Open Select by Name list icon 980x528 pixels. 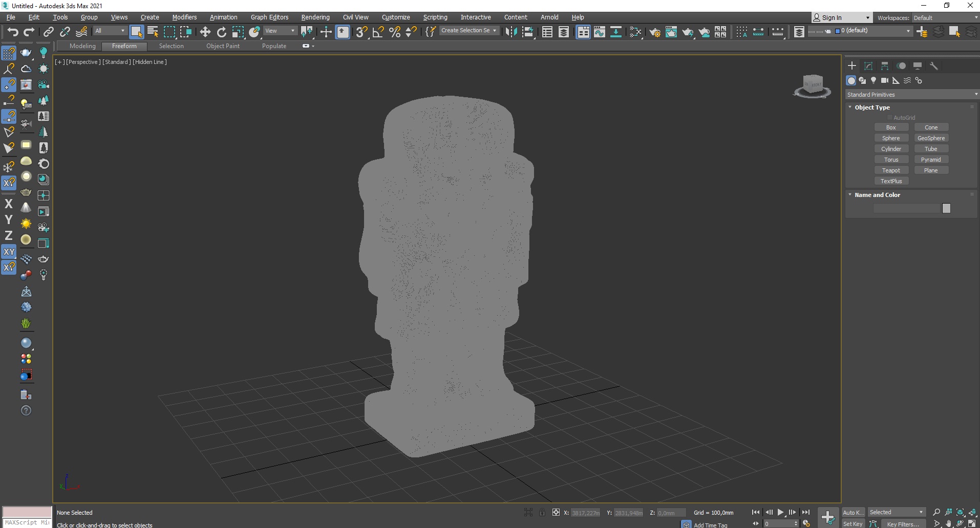click(153, 32)
